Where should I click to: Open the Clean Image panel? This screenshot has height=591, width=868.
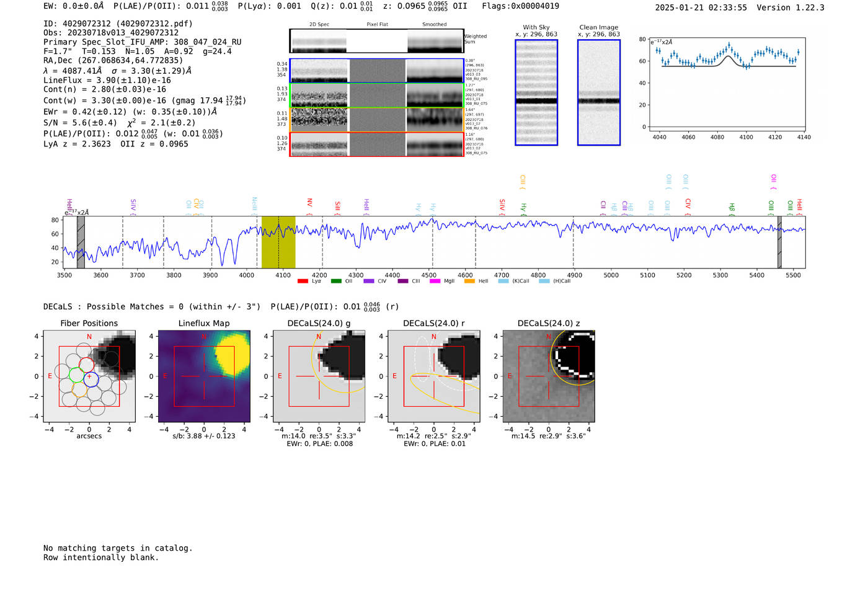599,92
